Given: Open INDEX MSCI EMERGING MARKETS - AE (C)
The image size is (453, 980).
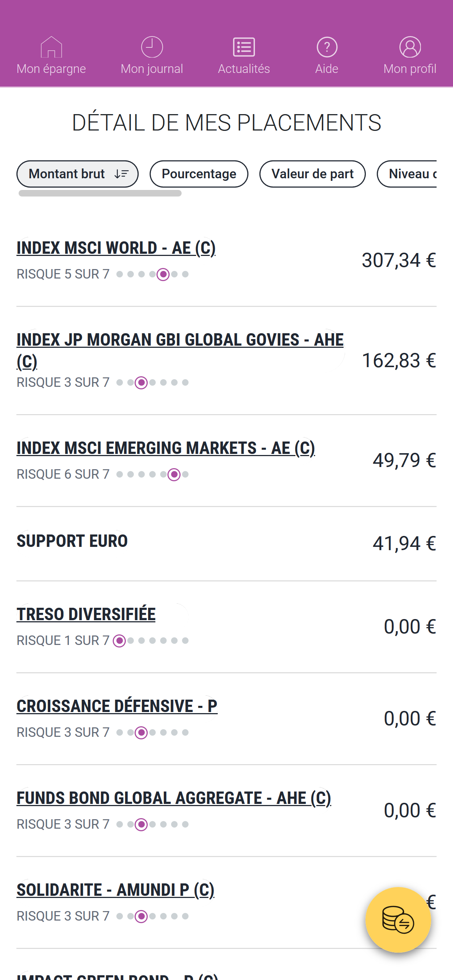Looking at the screenshot, I should 166,448.
